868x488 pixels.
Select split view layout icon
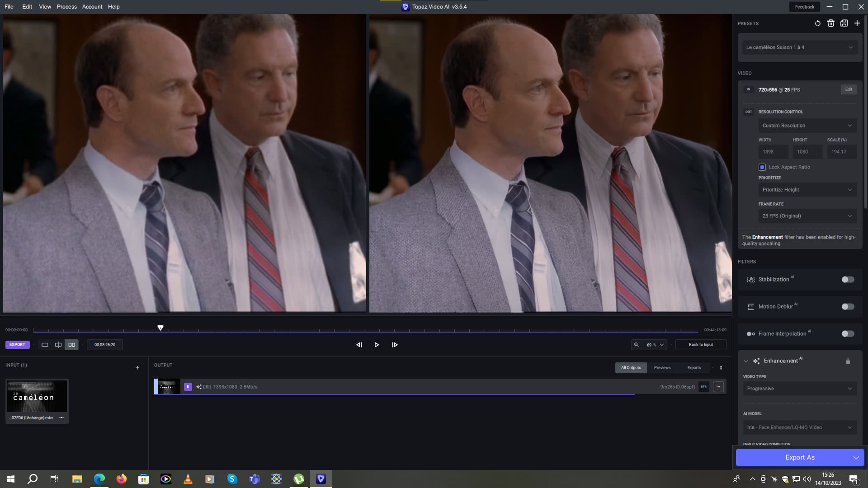[58, 345]
